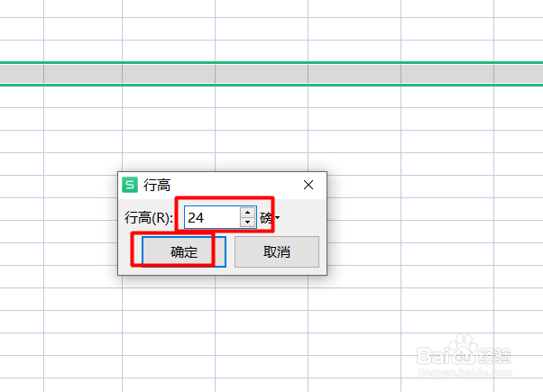Image resolution: width=543 pixels, height=392 pixels.
Task: Click the 行高 dialog title text
Action: pyautogui.click(x=157, y=185)
